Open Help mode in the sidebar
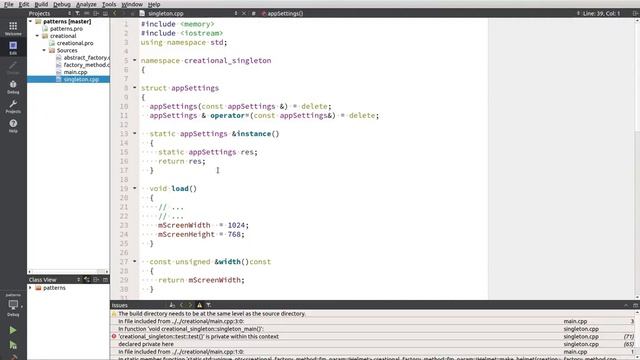640x360 pixels. point(13,126)
